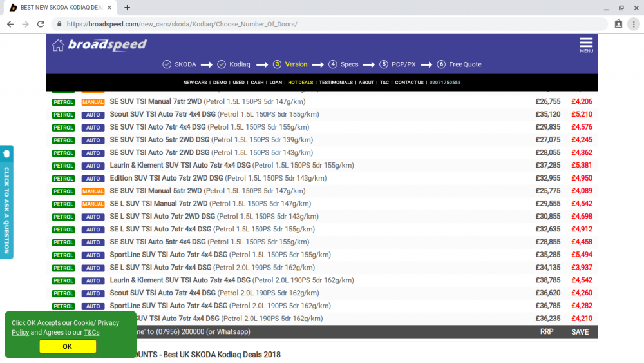Open USED menu item
Image resolution: width=644 pixels, height=363 pixels.
(239, 83)
